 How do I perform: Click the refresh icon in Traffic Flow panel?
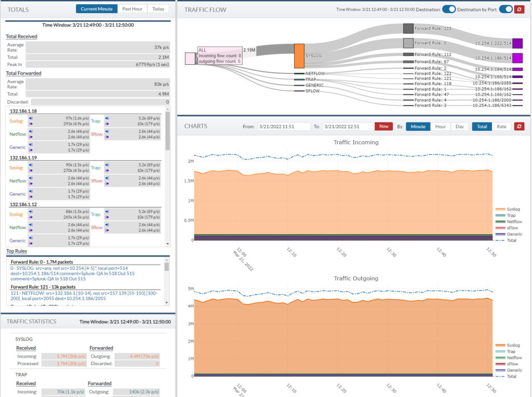(x=519, y=9)
